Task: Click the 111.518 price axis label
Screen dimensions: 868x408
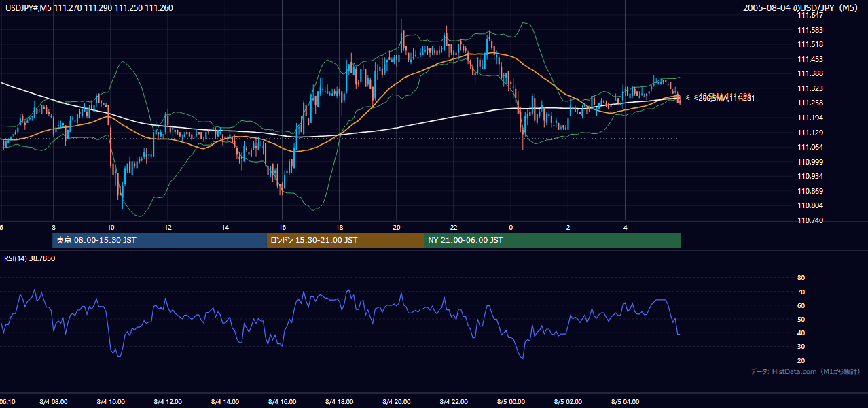Action: (810, 44)
